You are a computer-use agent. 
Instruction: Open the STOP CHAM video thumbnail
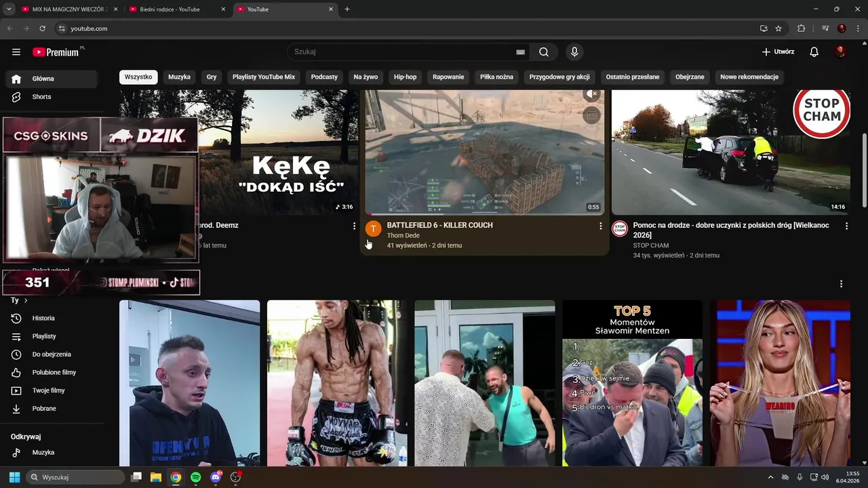[730, 152]
